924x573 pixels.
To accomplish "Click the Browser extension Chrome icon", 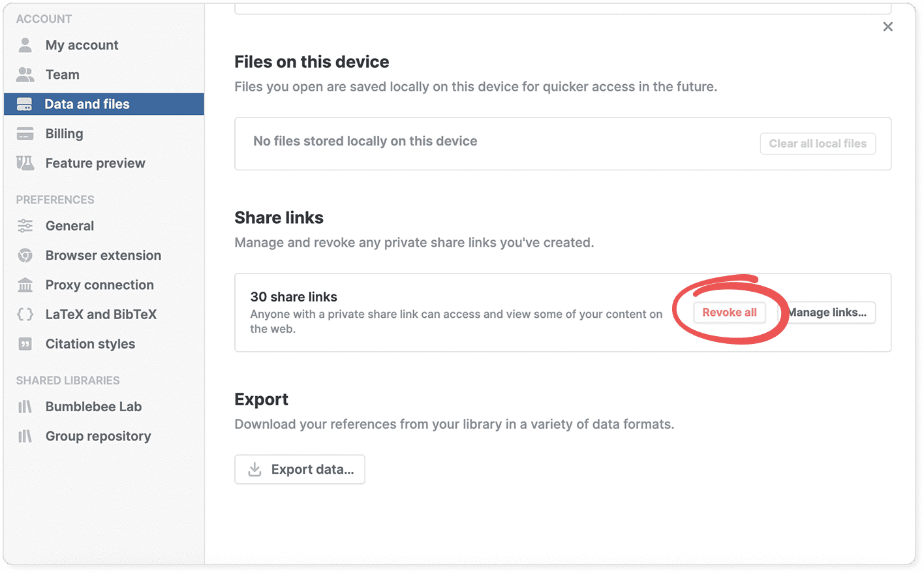I will tap(25, 255).
